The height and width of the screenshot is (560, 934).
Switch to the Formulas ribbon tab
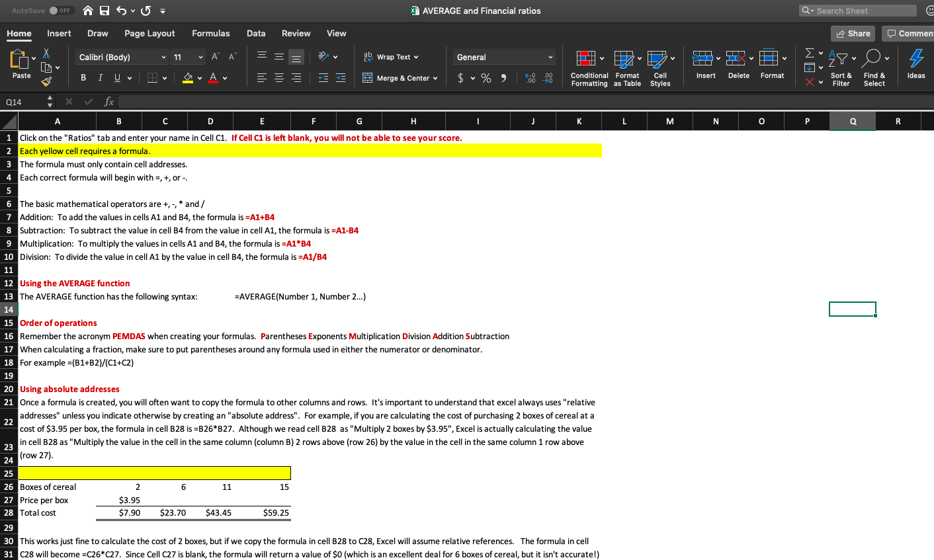210,33
